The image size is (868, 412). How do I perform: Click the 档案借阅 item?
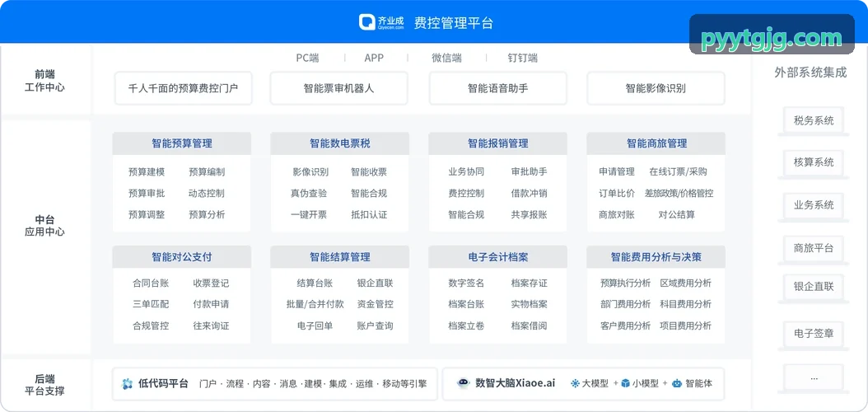pyautogui.click(x=530, y=325)
